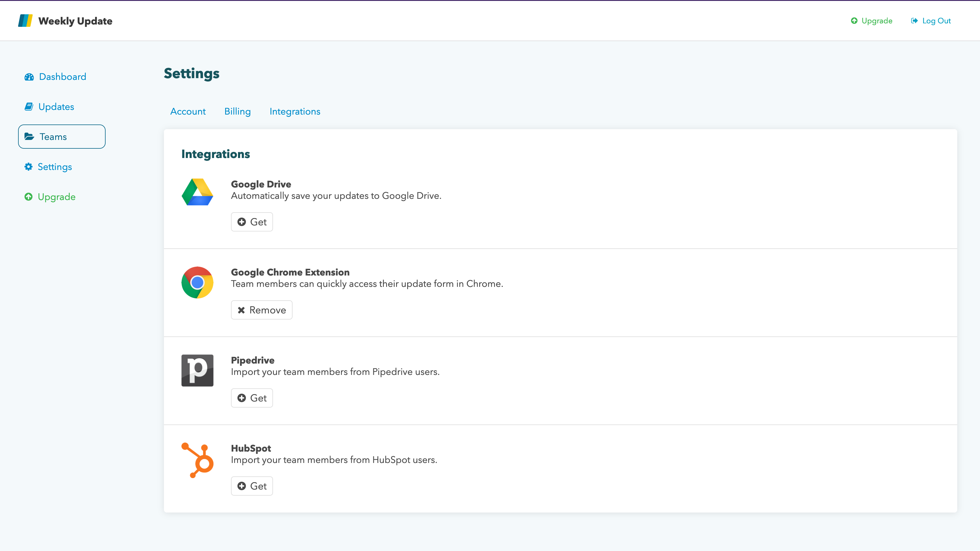
Task: Get the Pipedrive integration
Action: pyautogui.click(x=252, y=398)
